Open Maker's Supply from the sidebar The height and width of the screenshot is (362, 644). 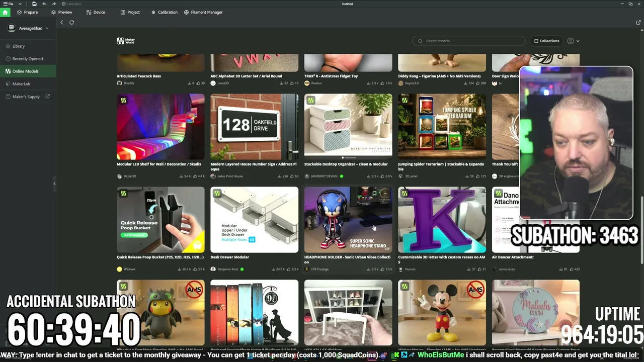(x=28, y=96)
